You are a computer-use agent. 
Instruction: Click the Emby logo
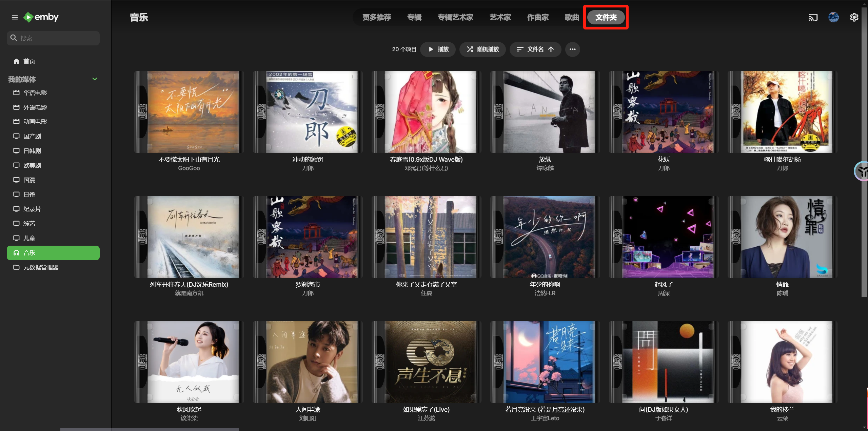41,17
